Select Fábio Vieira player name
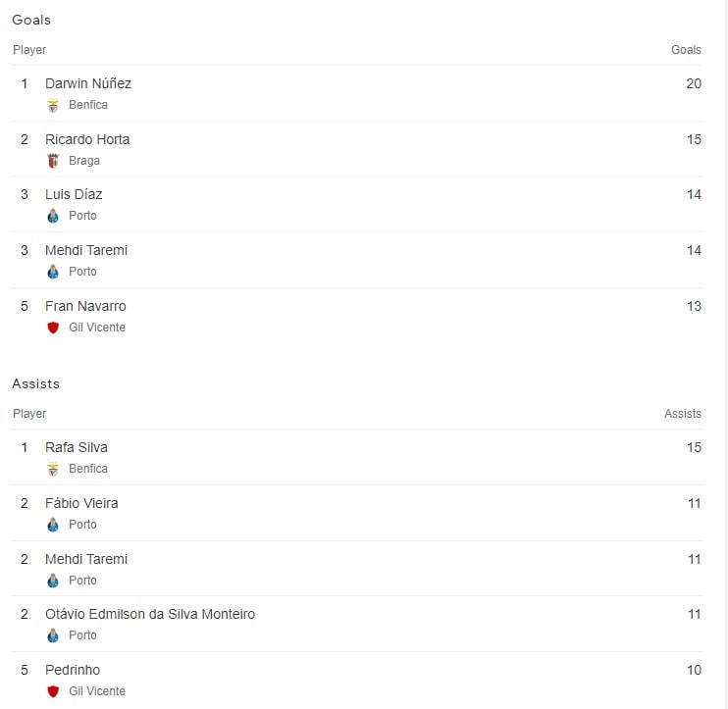The image size is (728, 709). tap(81, 503)
